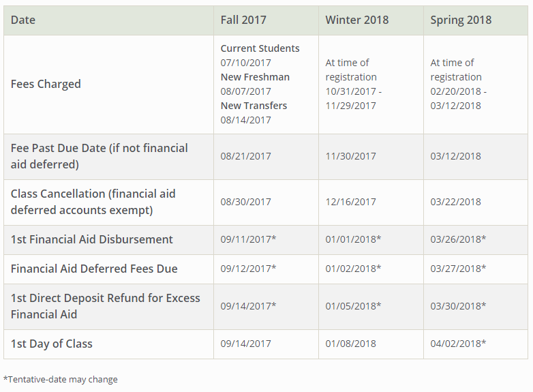Click the 1st Financial Aid Disbursement label
Screen dimensions: 533x392
tap(91, 239)
